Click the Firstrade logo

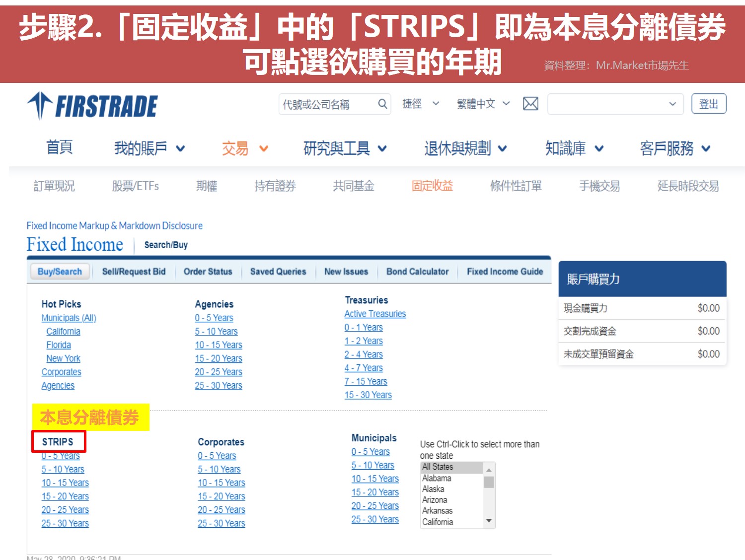(92, 106)
